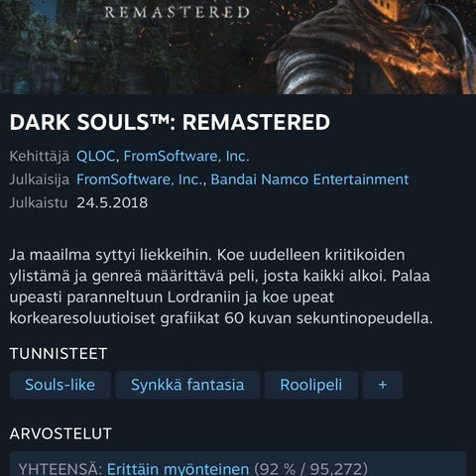Open Bandai Namco Entertainment publisher link
The height and width of the screenshot is (476, 476).
[309, 179]
